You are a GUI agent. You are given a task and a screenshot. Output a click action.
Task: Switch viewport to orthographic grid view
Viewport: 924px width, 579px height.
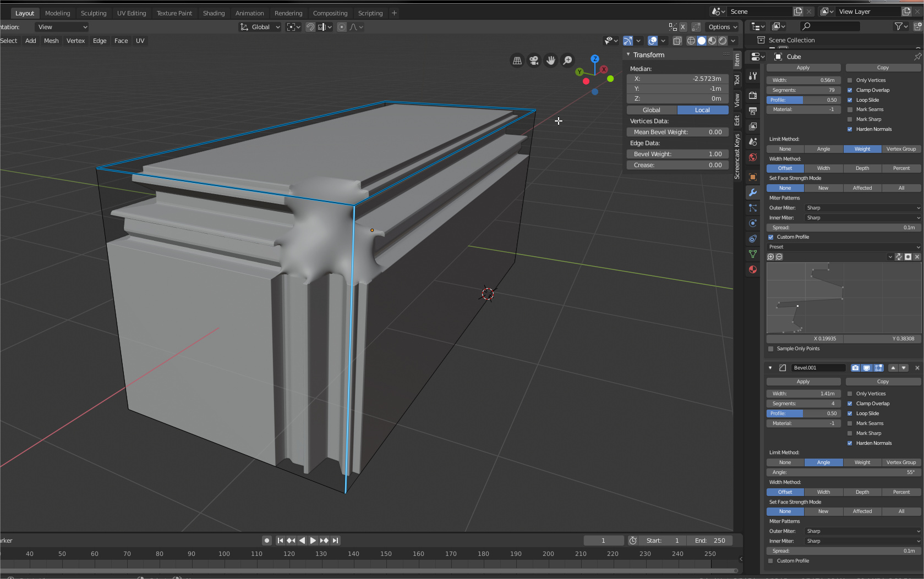click(517, 60)
